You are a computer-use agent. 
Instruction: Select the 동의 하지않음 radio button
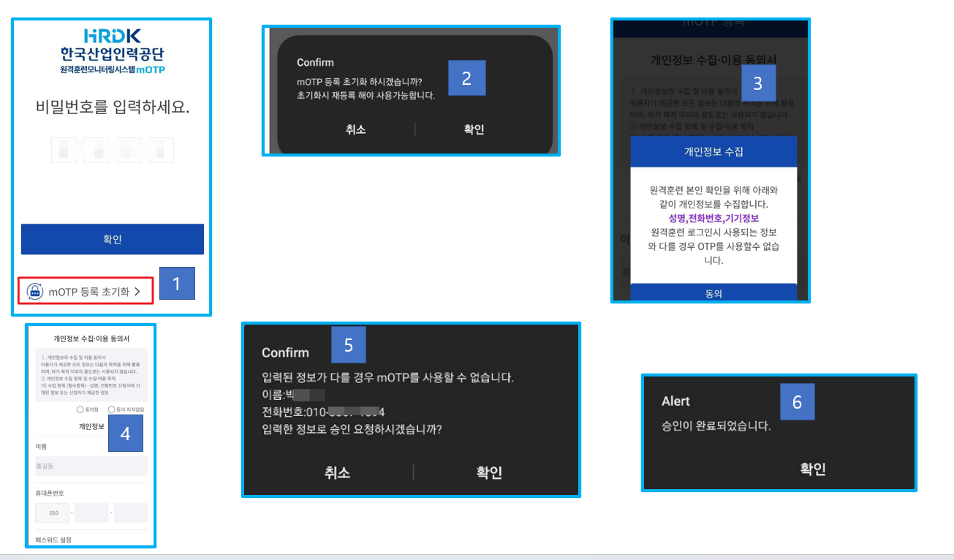111,409
